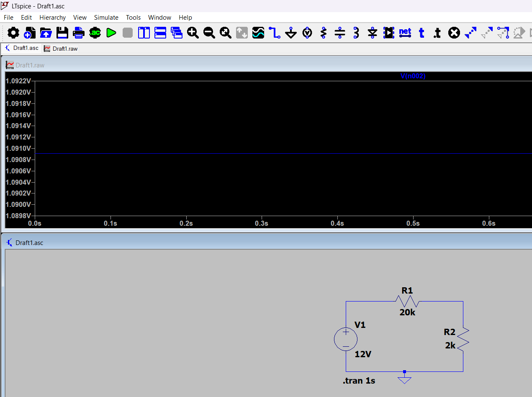Open the component library chip icon
This screenshot has height=397, width=532.
pyautogui.click(x=389, y=33)
